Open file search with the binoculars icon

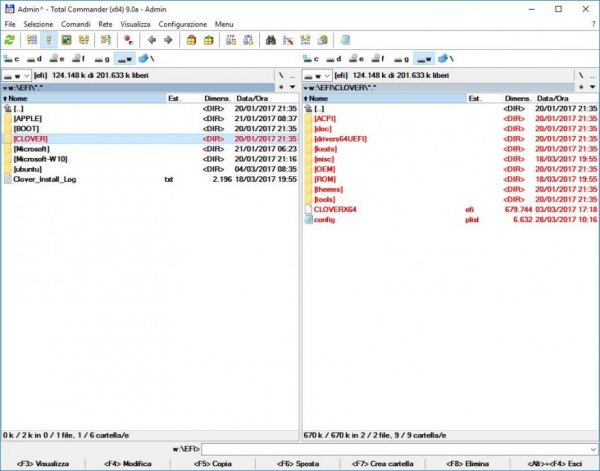click(x=271, y=40)
